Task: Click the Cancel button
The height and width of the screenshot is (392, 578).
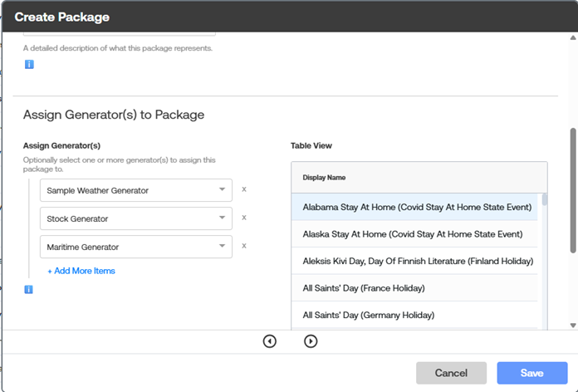Action: [x=451, y=373]
